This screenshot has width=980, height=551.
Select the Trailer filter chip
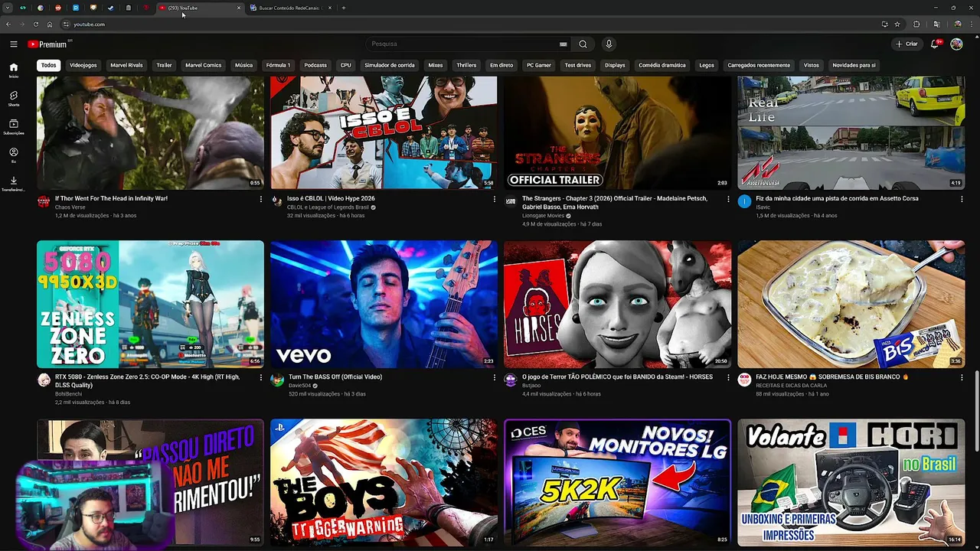click(165, 65)
